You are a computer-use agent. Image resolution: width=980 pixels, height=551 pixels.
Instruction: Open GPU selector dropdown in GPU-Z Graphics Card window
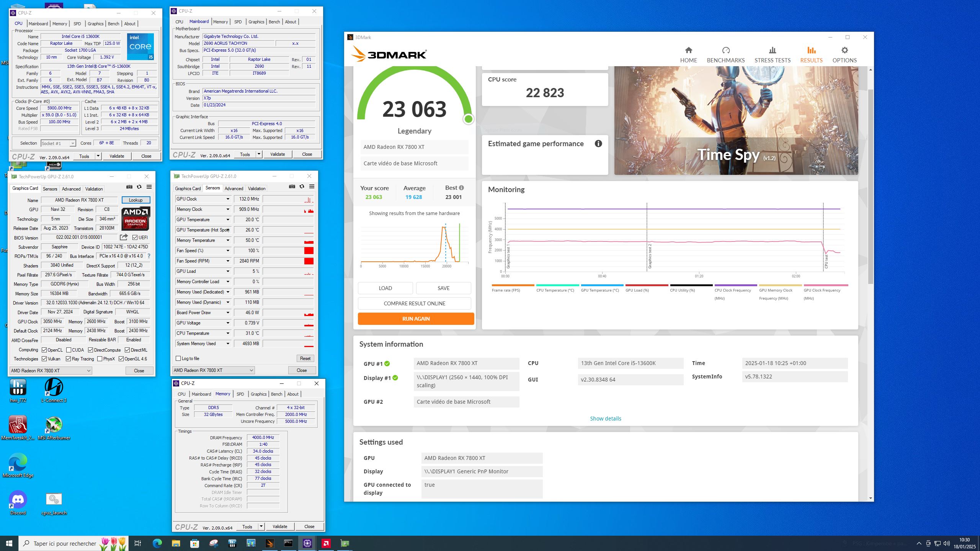[51, 370]
